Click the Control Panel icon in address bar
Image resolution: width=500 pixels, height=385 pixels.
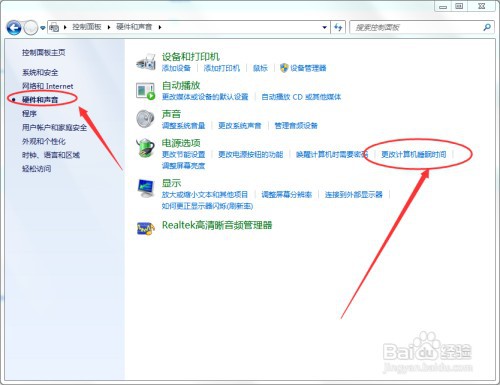pos(54,27)
